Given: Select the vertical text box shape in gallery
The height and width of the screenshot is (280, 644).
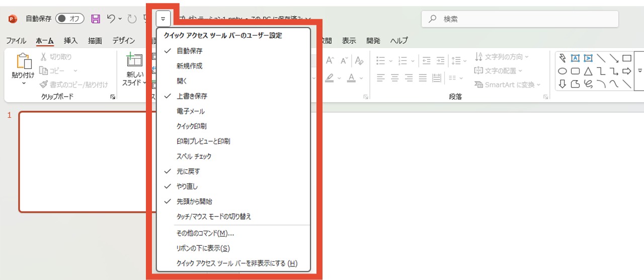Looking at the screenshot, I should coord(588,58).
